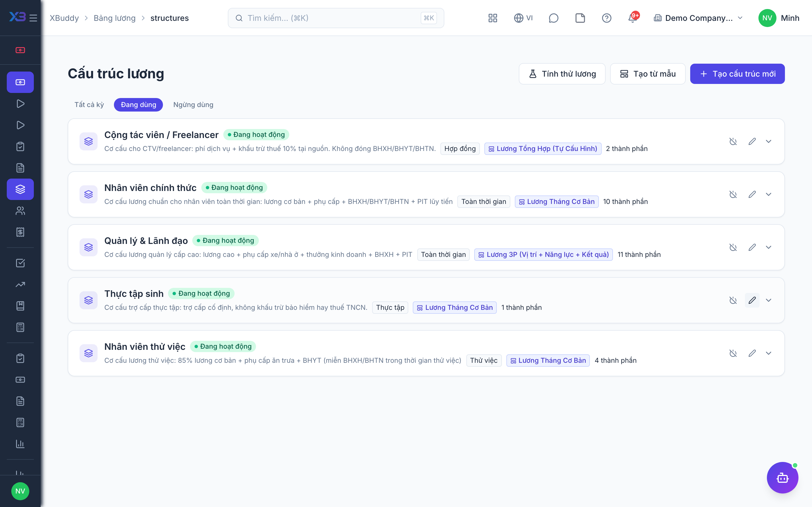Deactivate the Nhân viên thử việc structure
812x507 pixels.
(x=733, y=353)
